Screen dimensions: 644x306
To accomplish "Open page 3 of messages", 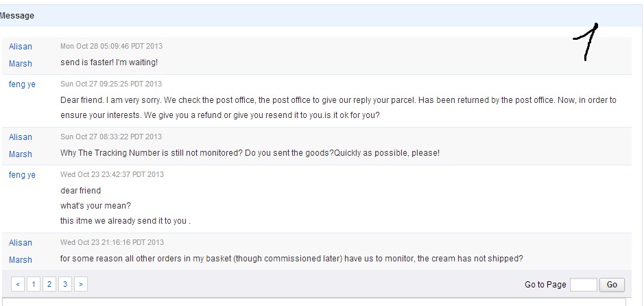I will [x=64, y=283].
